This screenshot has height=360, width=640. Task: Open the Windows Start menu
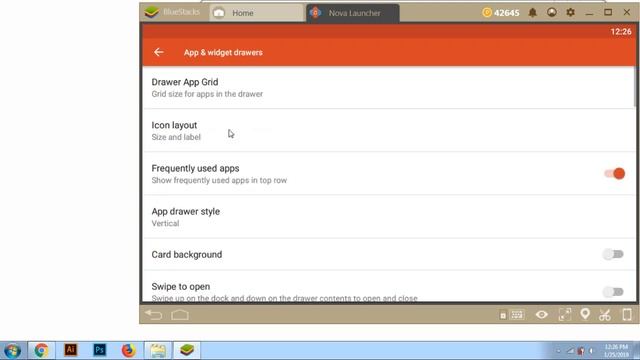point(13,351)
